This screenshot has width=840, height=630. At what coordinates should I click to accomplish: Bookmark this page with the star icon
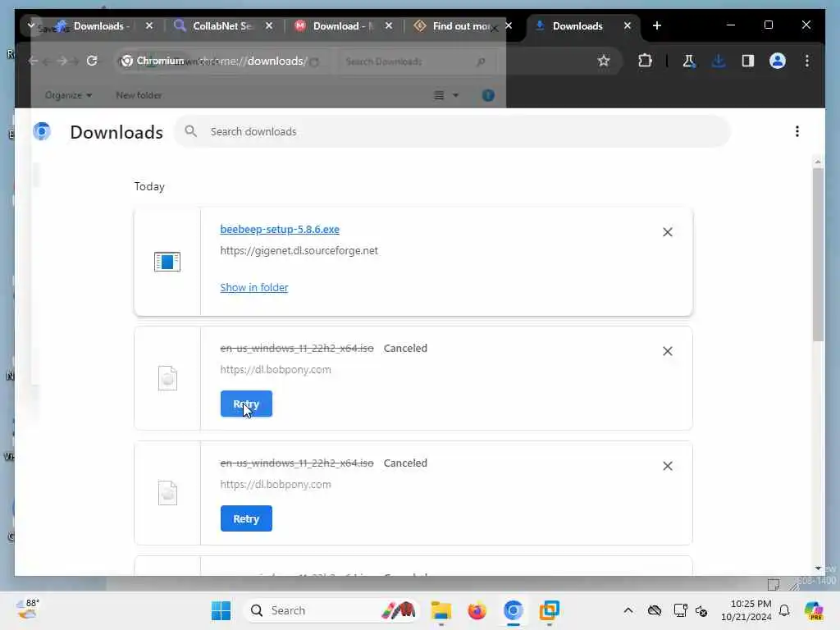tap(604, 61)
